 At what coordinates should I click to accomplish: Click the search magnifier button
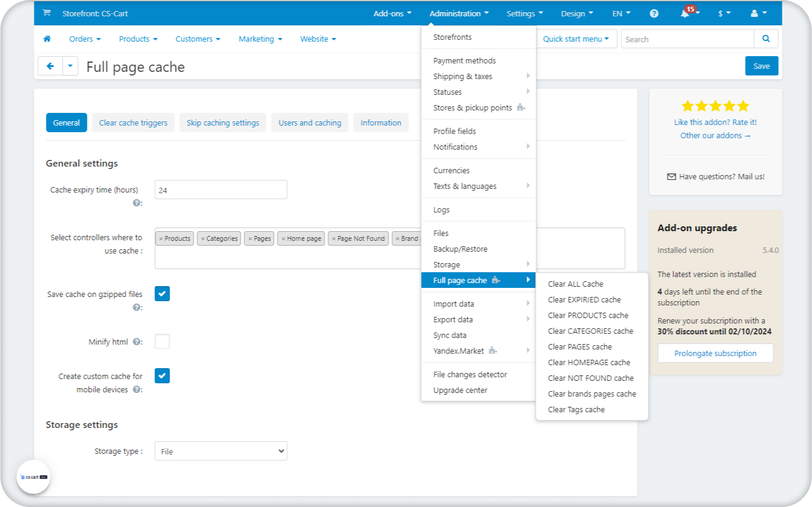[x=766, y=39]
